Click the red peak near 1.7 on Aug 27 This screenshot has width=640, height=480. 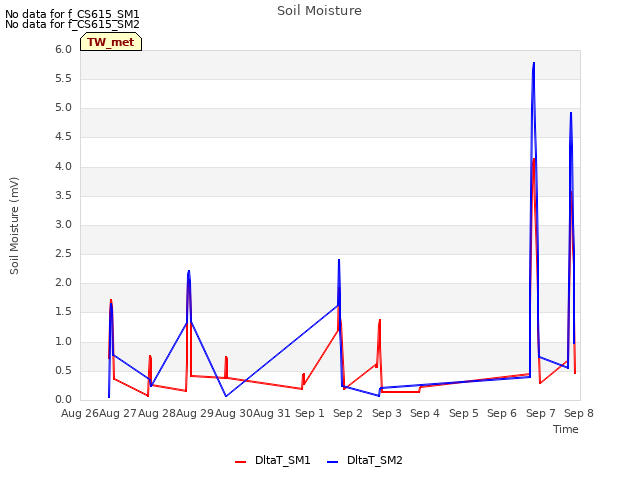(x=111, y=300)
